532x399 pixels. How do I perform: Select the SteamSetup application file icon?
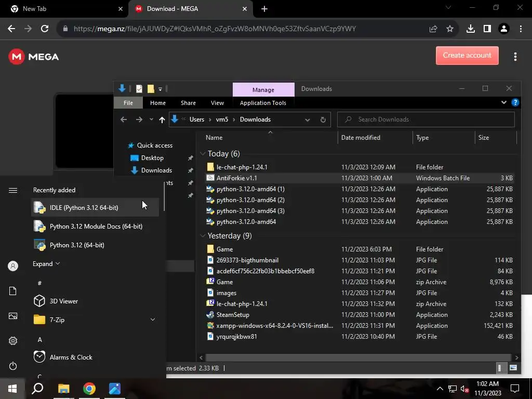click(210, 314)
